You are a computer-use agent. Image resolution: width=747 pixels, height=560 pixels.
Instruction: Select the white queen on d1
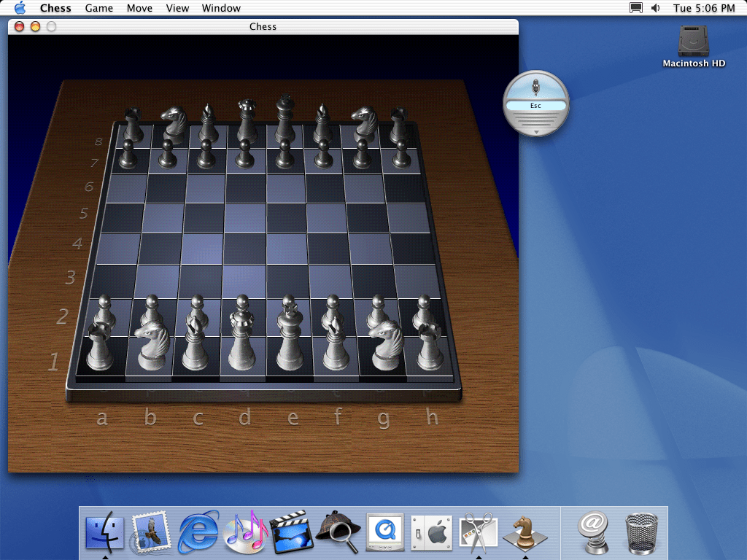click(241, 344)
